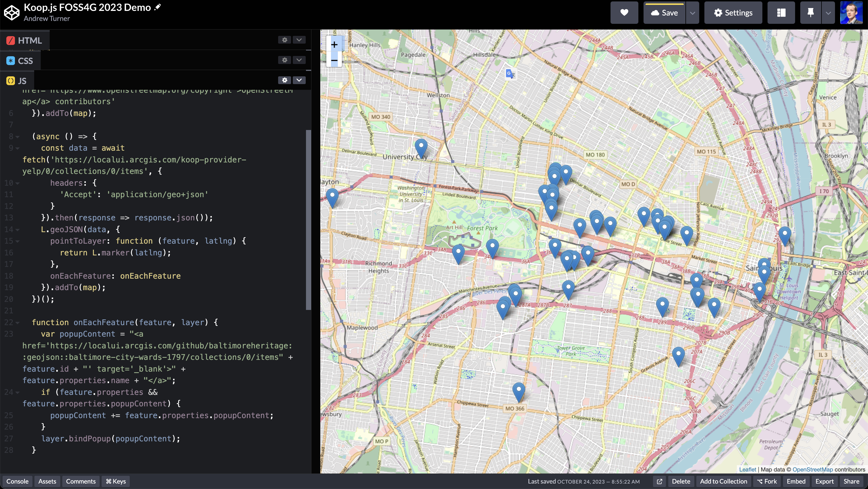This screenshot has height=489, width=868.
Task: Zoom in on the Leaflet map
Action: (x=334, y=45)
